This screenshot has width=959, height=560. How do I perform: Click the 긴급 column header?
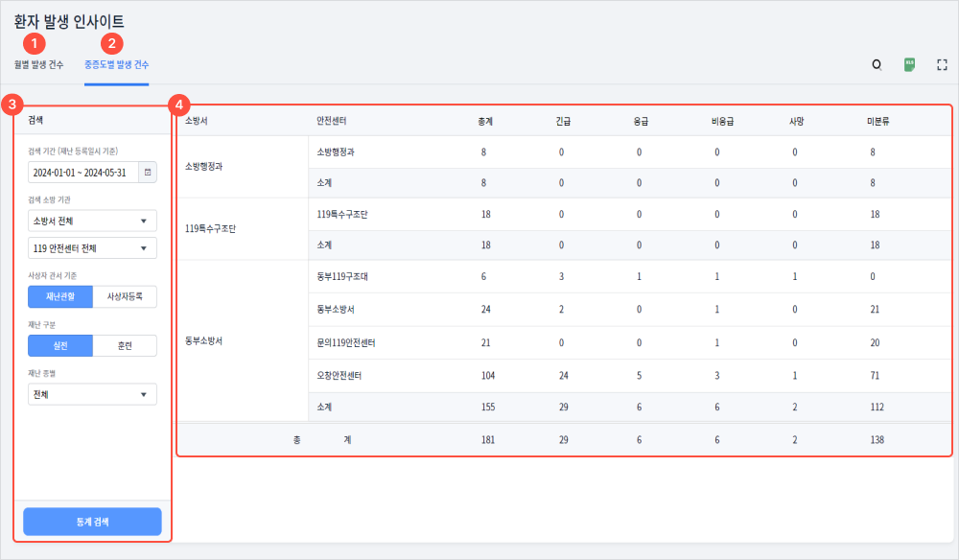563,121
